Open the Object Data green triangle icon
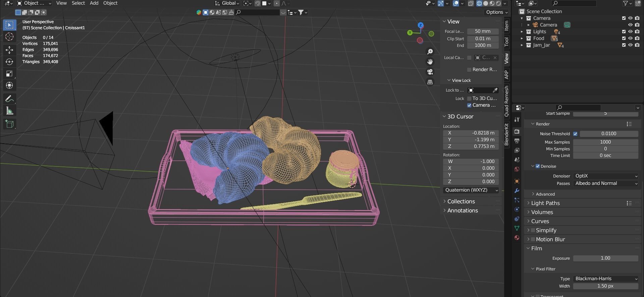 tap(517, 228)
